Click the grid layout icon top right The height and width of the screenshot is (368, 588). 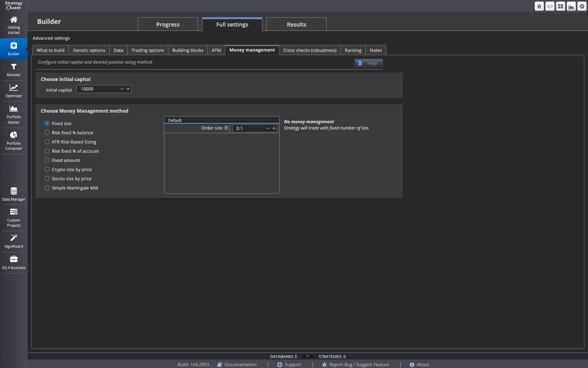pyautogui.click(x=560, y=6)
